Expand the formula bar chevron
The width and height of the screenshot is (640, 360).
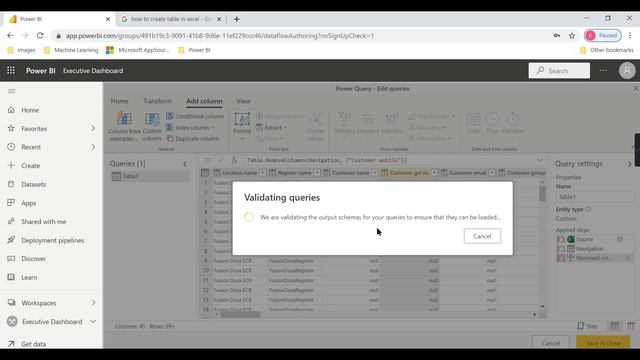pyautogui.click(x=540, y=160)
